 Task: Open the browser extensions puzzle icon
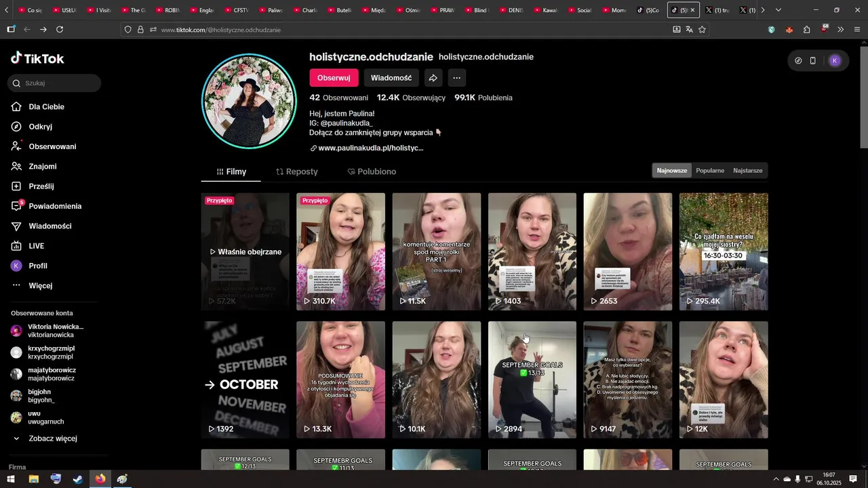coord(806,29)
